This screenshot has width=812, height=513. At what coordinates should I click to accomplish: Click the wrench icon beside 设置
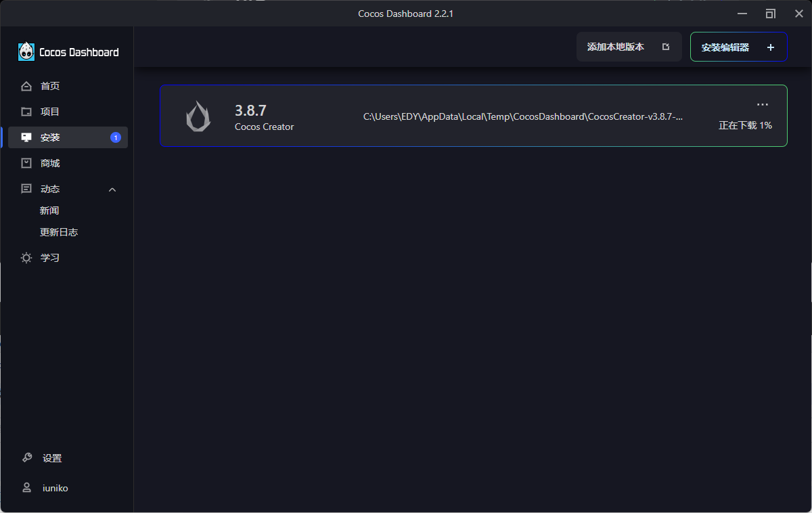[27, 458]
